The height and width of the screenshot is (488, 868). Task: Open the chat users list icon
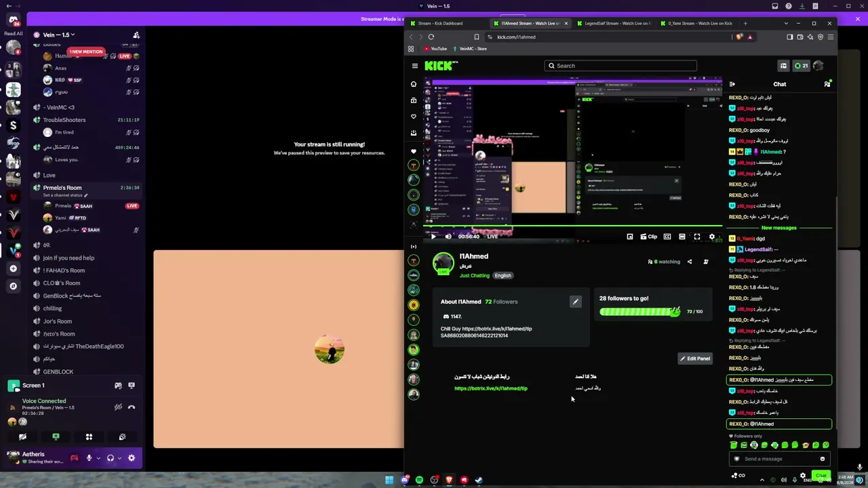[x=827, y=84]
